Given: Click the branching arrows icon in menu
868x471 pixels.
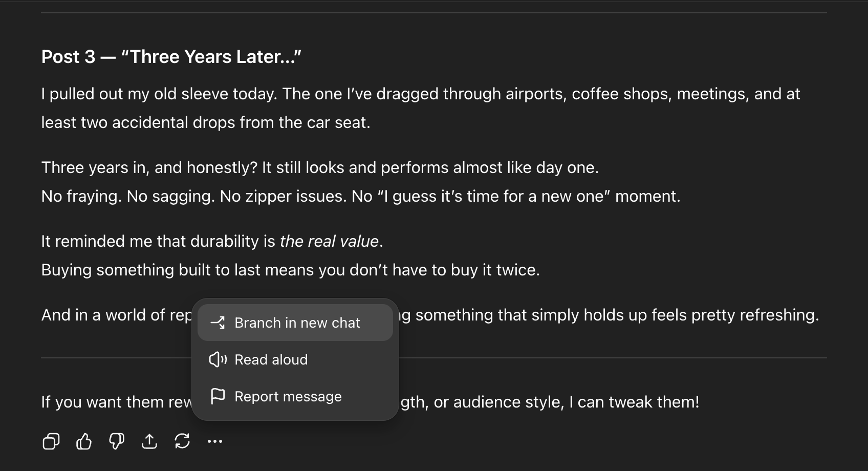Looking at the screenshot, I should 218,323.
